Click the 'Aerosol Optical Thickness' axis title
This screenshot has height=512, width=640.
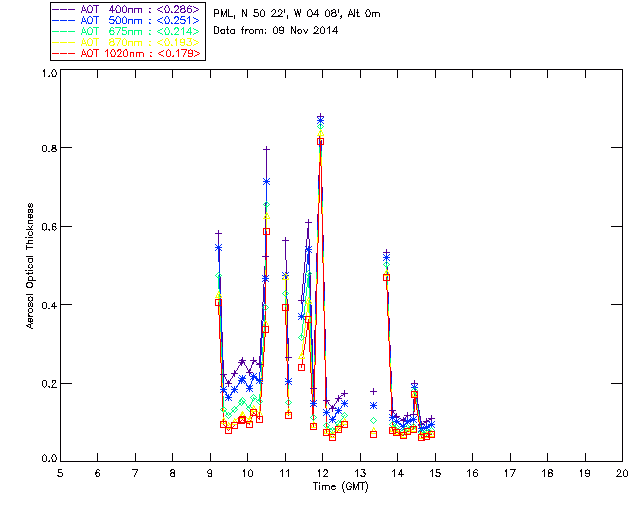[x=30, y=266]
